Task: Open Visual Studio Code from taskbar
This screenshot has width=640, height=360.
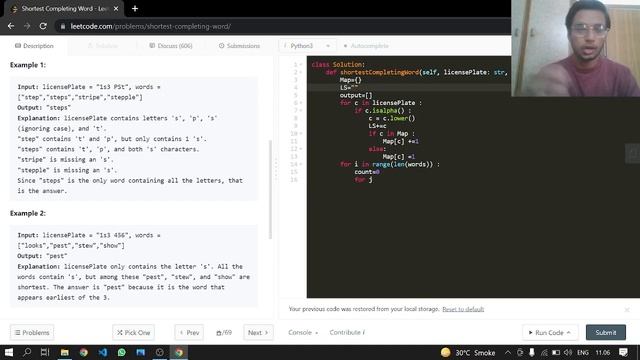Action: tap(102, 352)
